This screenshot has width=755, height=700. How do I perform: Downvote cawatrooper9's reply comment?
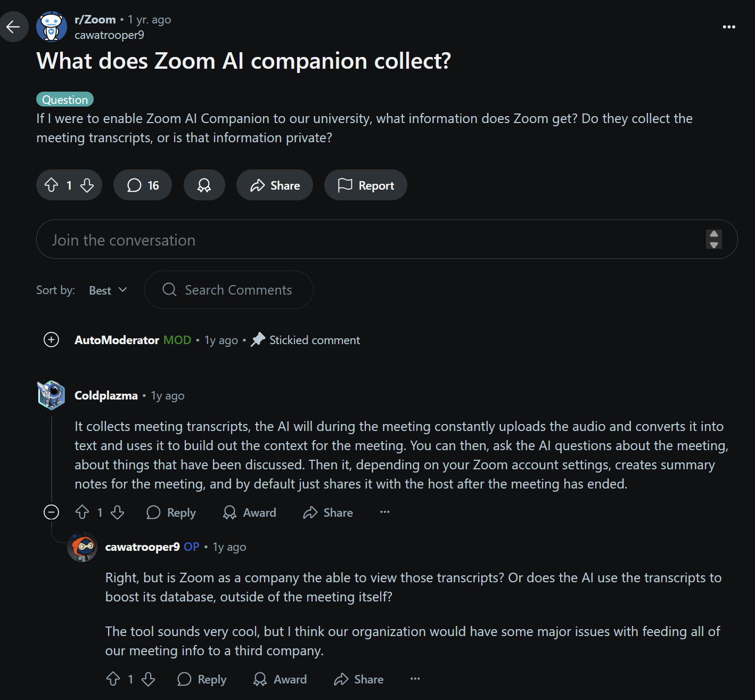click(149, 679)
